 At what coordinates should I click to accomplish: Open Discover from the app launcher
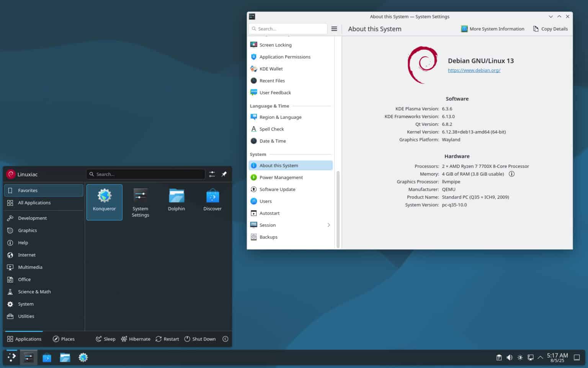(x=212, y=199)
